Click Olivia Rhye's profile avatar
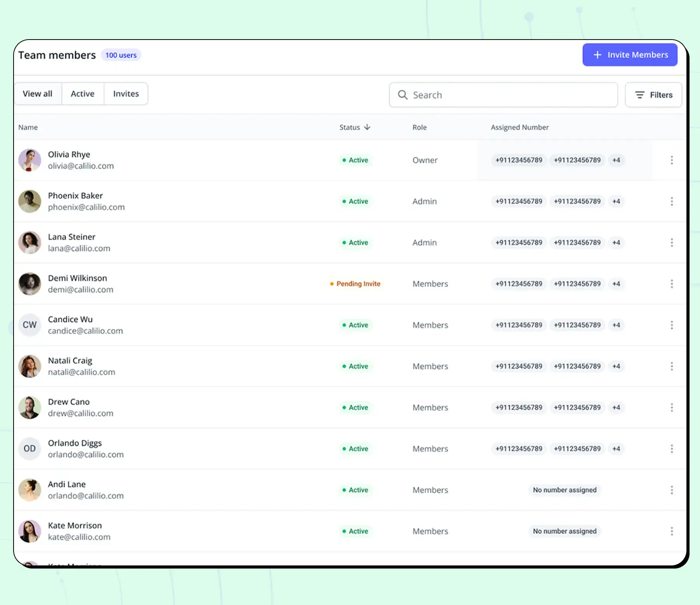 30,160
